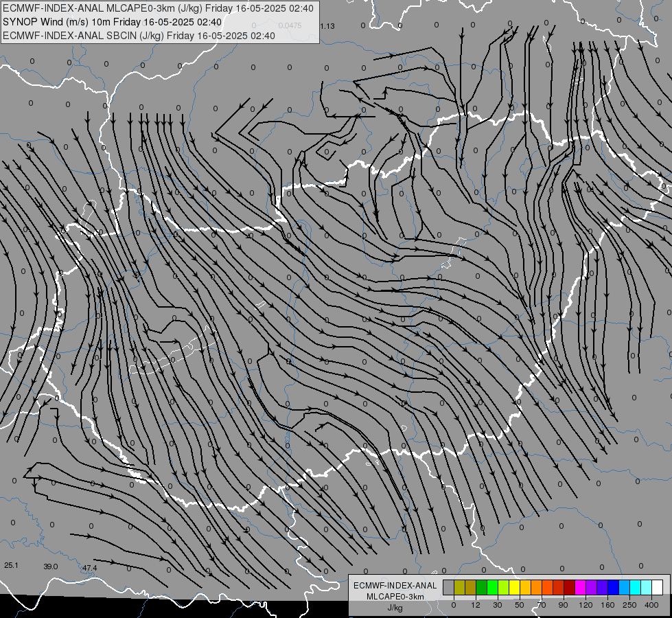Image resolution: width=672 pixels, height=618 pixels.
Task: Click the white swatch ending the color scale
Action: coord(658,587)
